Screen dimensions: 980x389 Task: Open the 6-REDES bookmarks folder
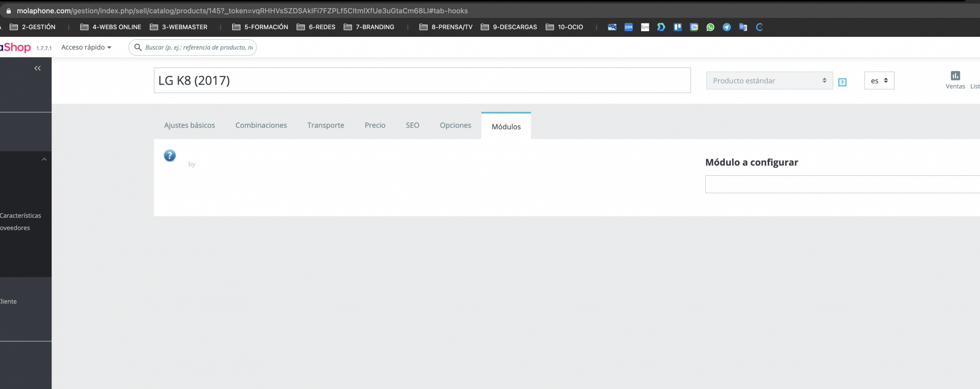(316, 27)
